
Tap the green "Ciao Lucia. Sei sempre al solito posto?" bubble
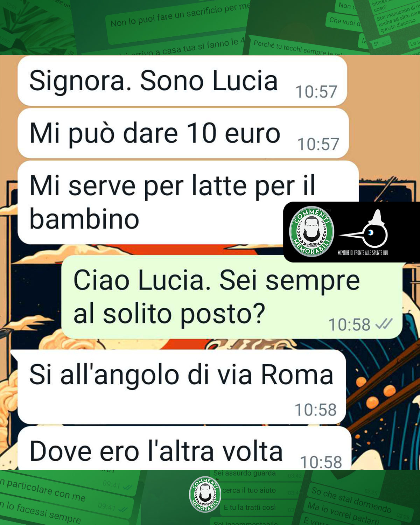click(x=232, y=297)
